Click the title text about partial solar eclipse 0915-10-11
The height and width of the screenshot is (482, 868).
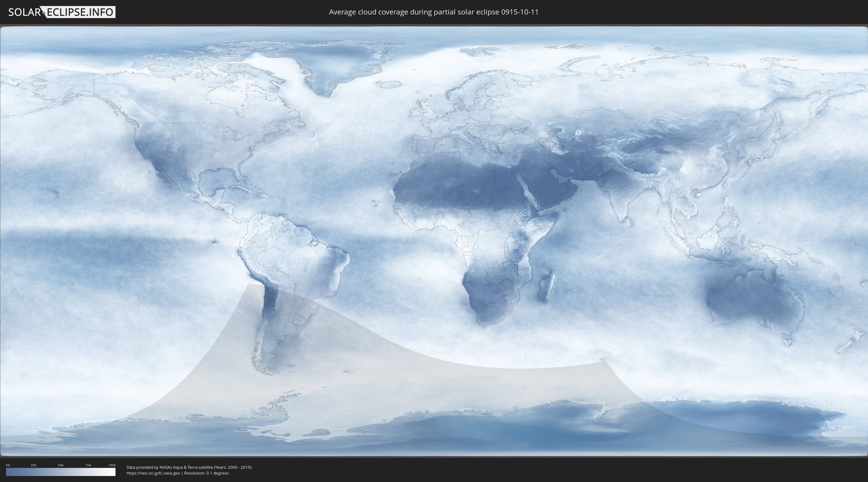point(434,12)
